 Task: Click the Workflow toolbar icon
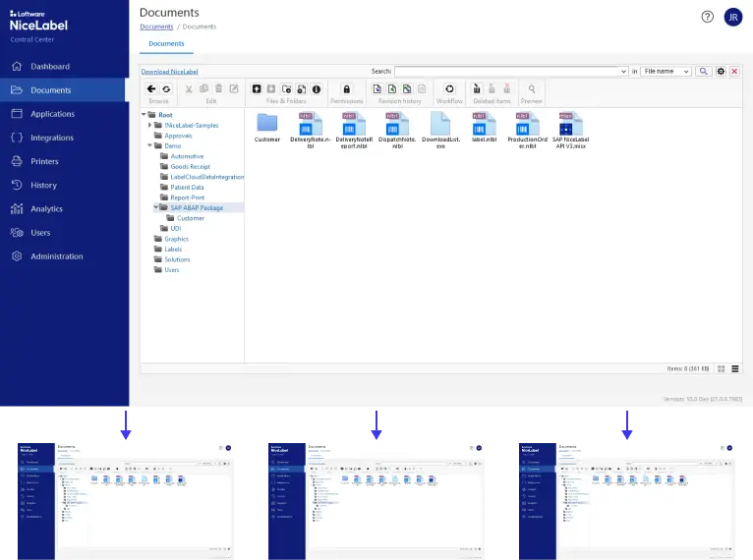click(x=449, y=88)
